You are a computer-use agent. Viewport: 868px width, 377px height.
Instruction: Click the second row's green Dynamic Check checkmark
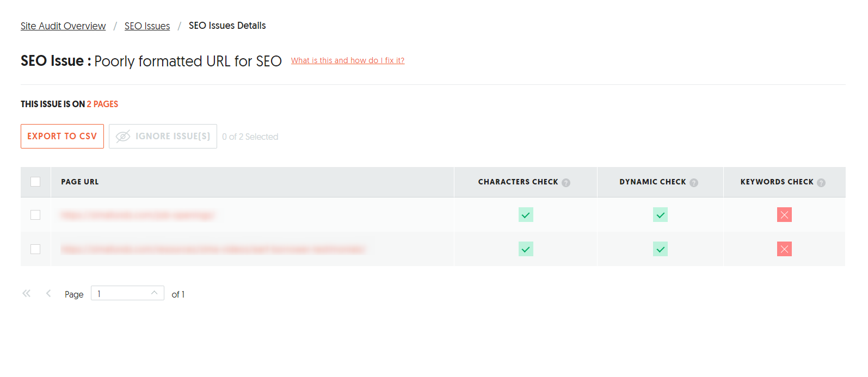click(660, 249)
